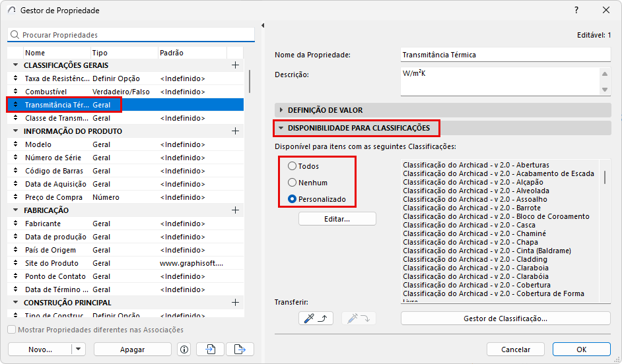Click the Procurar Propriedades search field
Viewport: 622px width, 364px height.
coord(131,35)
